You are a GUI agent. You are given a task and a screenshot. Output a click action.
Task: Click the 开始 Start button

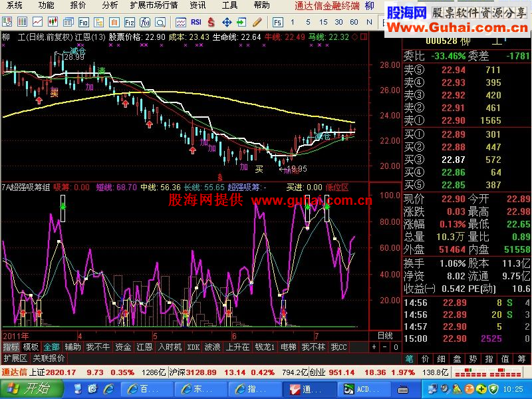point(31,388)
